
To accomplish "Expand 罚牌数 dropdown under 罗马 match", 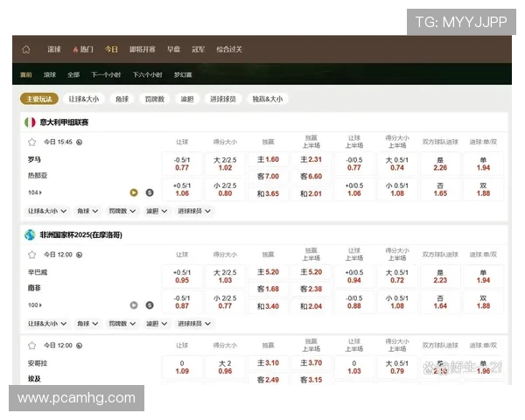I will click(122, 211).
